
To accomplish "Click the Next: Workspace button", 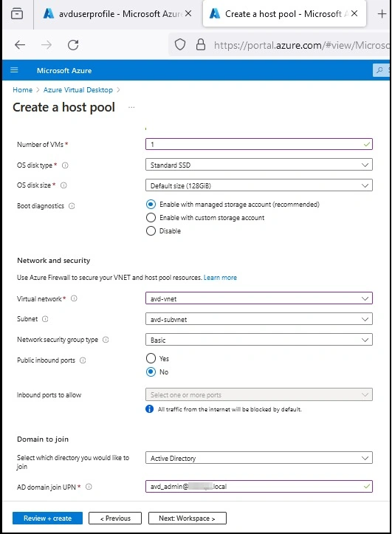I will click(188, 518).
